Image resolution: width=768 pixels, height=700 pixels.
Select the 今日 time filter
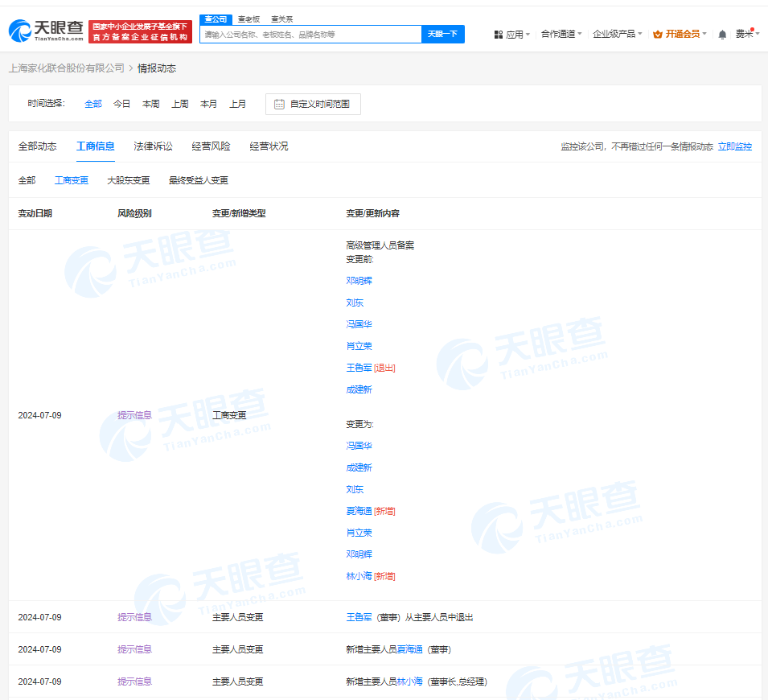pyautogui.click(x=121, y=104)
